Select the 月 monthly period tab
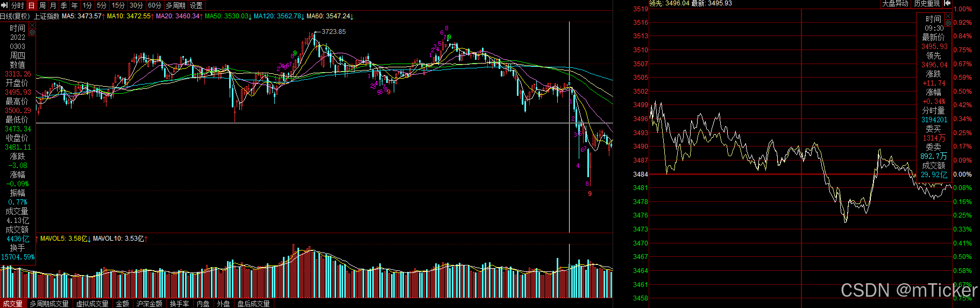 tap(53, 5)
